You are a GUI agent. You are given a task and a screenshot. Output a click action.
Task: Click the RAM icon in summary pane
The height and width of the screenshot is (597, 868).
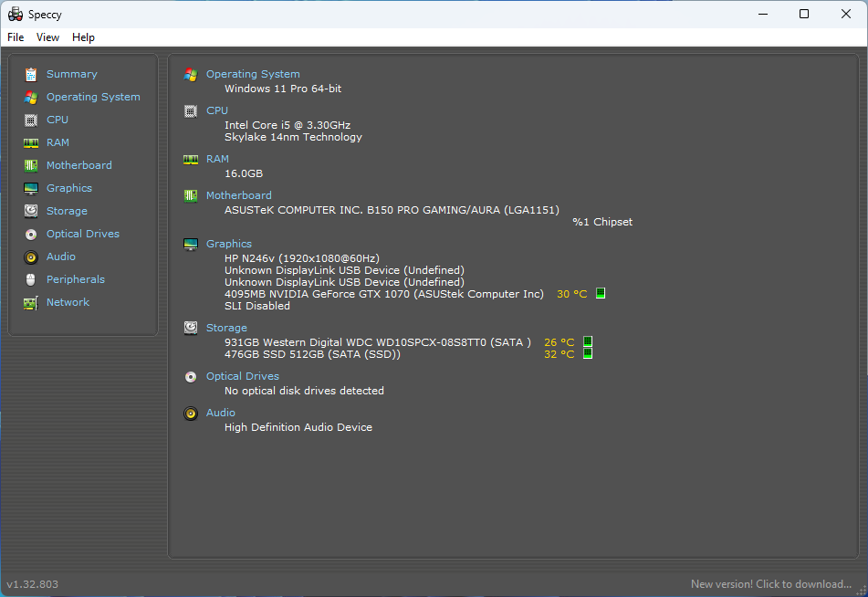(x=191, y=160)
